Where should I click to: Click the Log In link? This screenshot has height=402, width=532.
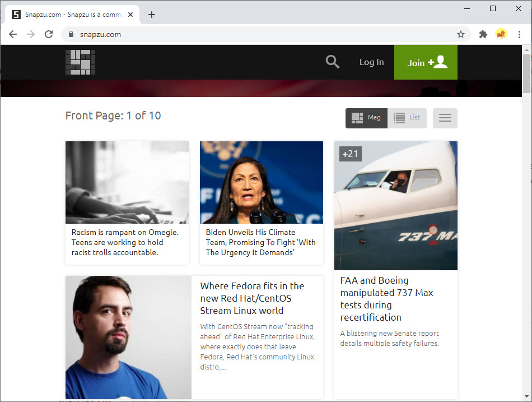coord(371,62)
